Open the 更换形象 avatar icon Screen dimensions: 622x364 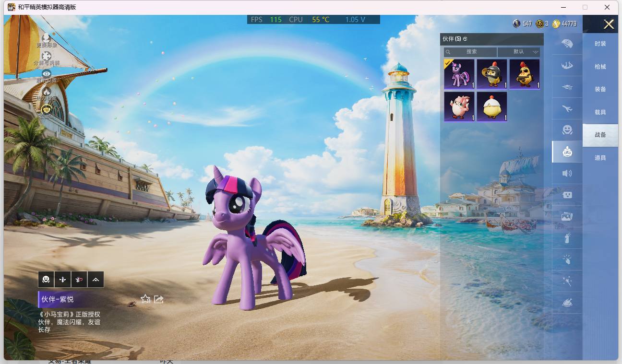pos(47,38)
